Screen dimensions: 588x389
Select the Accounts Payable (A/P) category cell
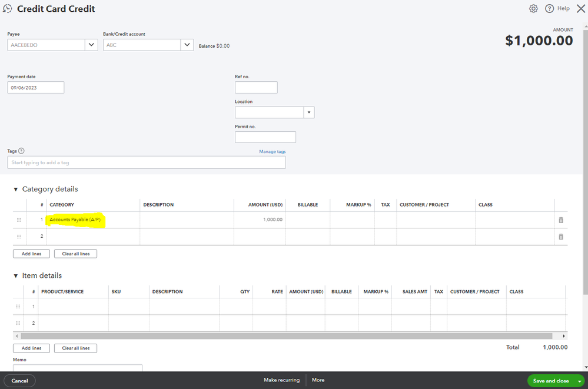pos(93,220)
